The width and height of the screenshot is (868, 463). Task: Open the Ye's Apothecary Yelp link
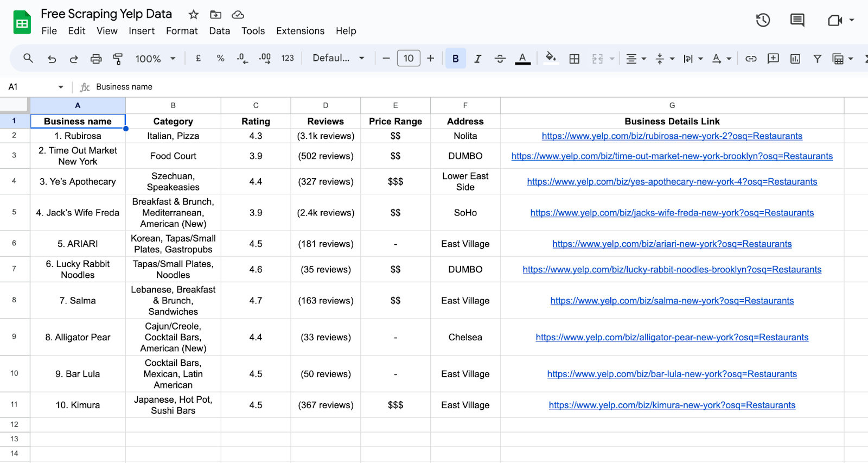tap(672, 182)
